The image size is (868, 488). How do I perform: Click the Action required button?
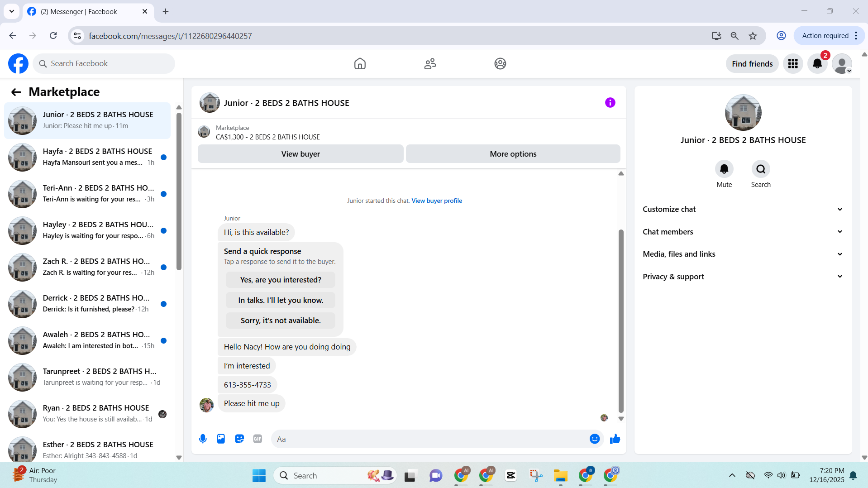[x=829, y=36]
